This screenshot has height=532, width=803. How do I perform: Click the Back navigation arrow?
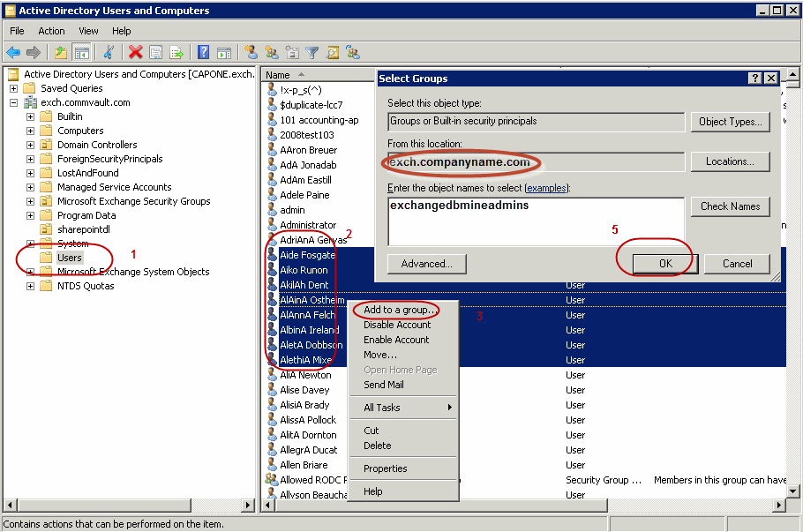(x=12, y=52)
